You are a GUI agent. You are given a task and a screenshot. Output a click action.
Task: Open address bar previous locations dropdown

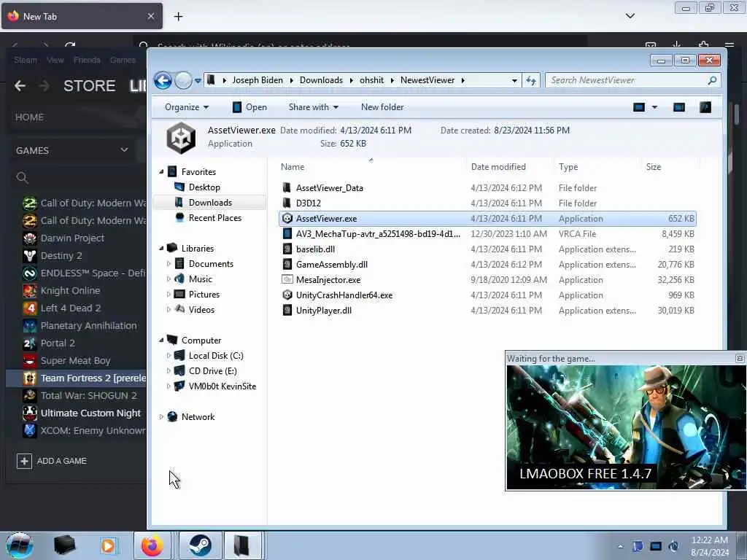[x=514, y=80]
